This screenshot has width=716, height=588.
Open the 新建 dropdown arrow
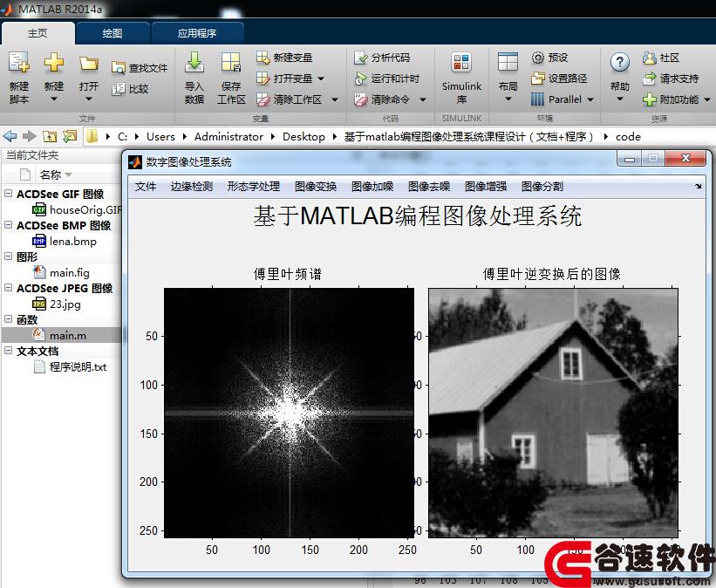point(54,99)
